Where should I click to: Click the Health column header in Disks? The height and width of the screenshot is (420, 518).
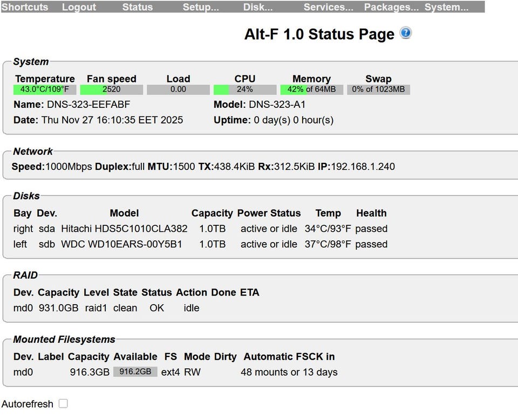pyautogui.click(x=371, y=213)
